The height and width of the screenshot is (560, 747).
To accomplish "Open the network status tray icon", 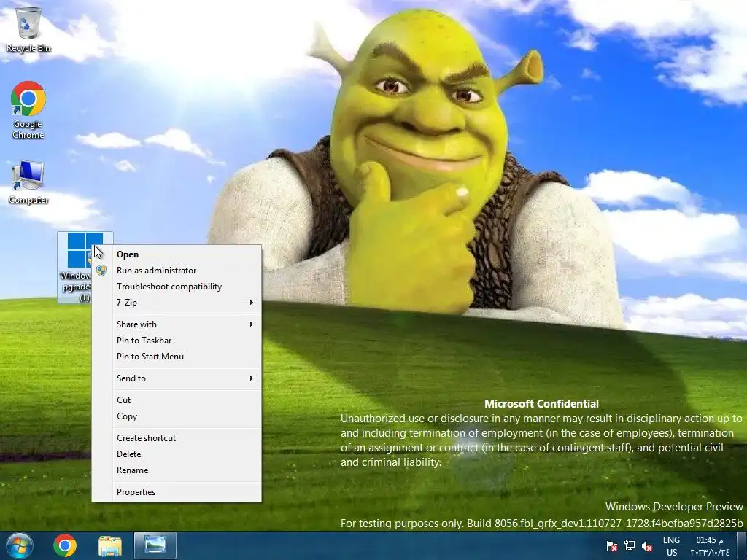I will pyautogui.click(x=630, y=545).
